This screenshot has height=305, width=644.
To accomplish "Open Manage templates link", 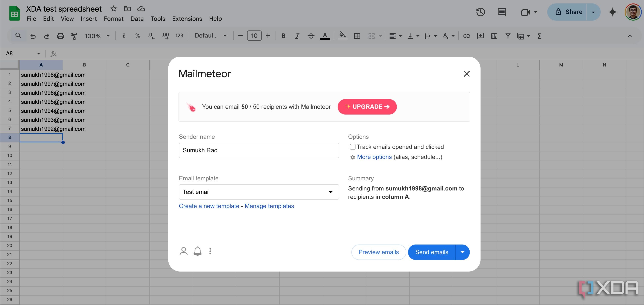I will pos(269,206).
